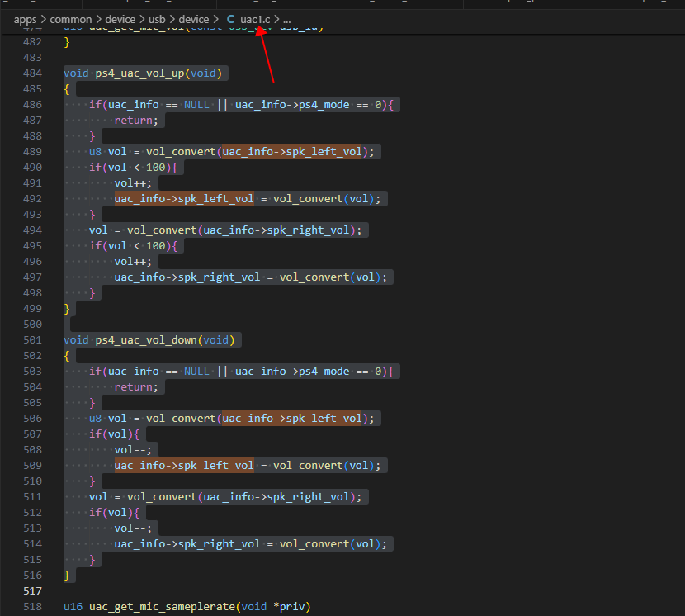The image size is (685, 616).
Task: Place cursor on ps4_uac_vol_down function name
Action: point(146,339)
